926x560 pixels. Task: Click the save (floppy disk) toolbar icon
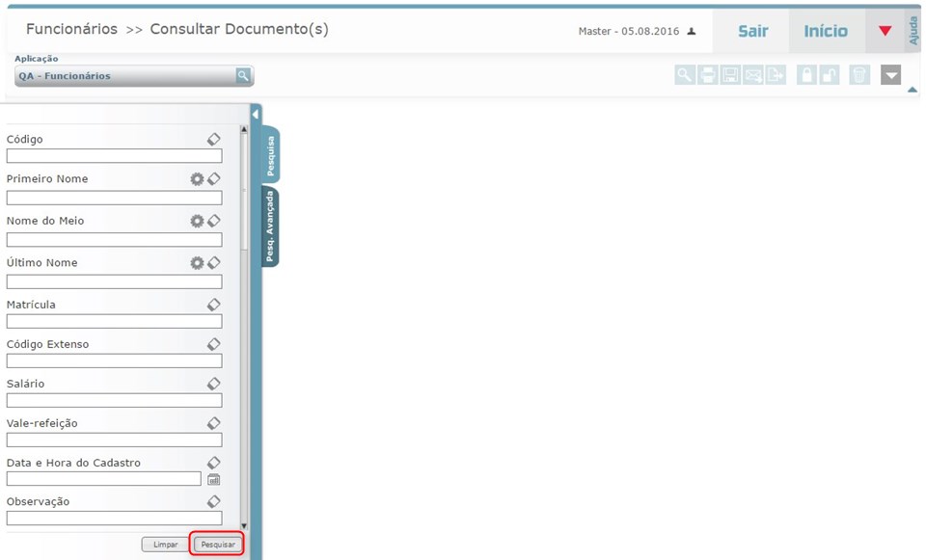(729, 74)
